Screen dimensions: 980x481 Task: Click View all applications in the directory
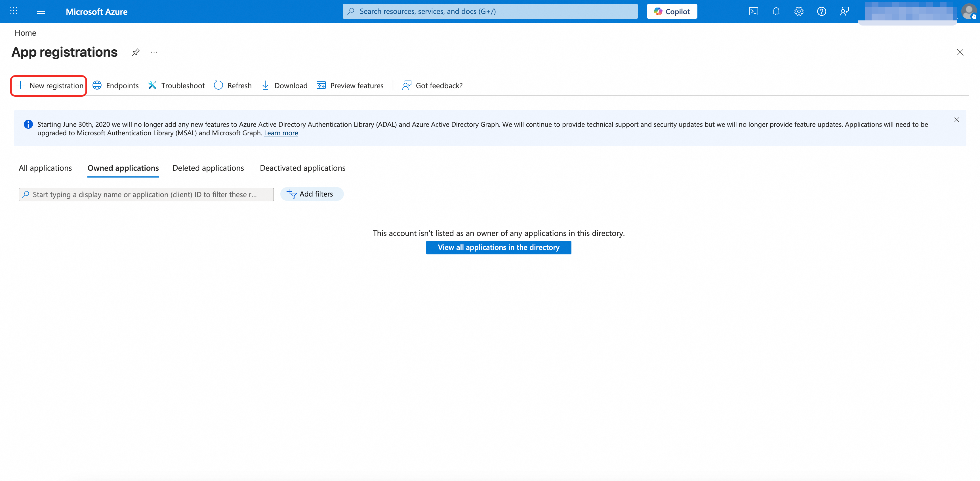click(x=498, y=248)
